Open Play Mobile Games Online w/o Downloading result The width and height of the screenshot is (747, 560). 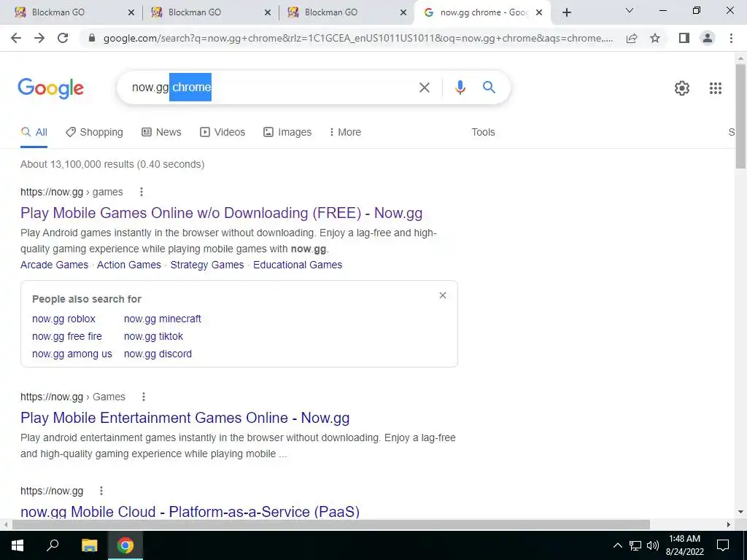click(x=222, y=213)
